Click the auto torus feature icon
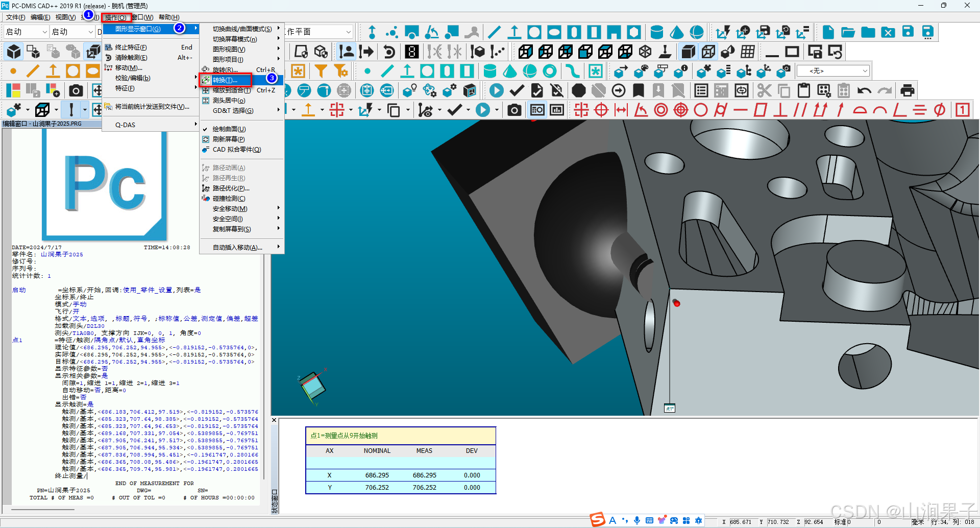Image resolution: width=980 pixels, height=528 pixels. (x=550, y=71)
